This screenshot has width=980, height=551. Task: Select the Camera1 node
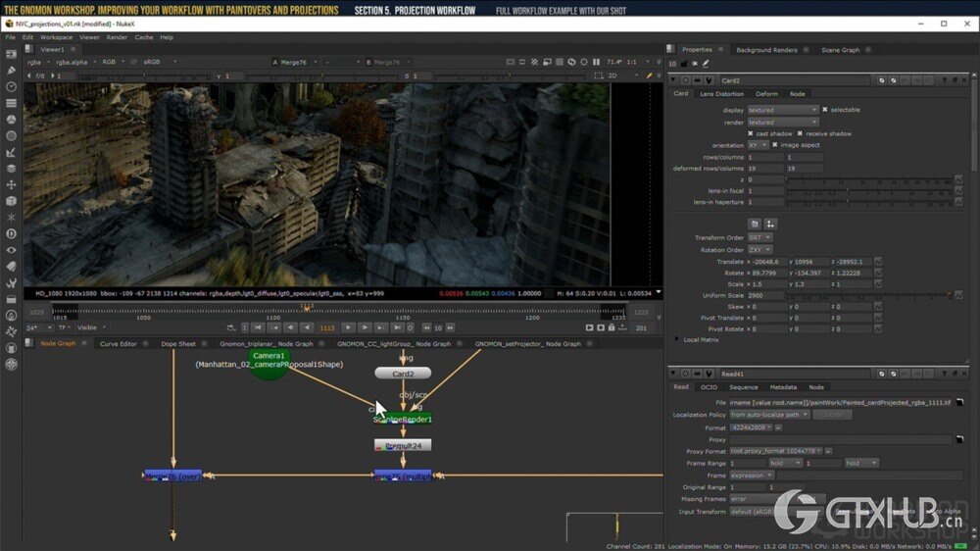[269, 361]
